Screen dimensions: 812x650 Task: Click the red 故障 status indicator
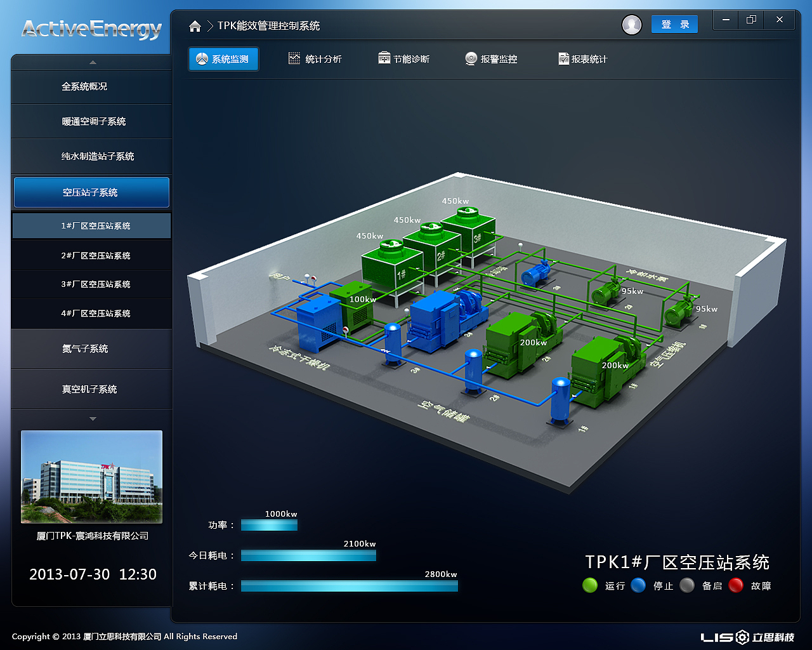tap(736, 585)
